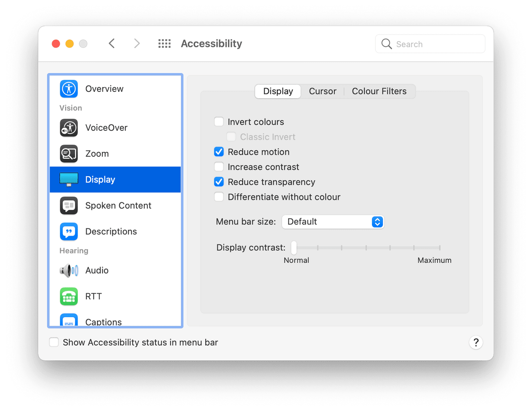Open Captions settings icon
The height and width of the screenshot is (411, 532).
click(69, 320)
